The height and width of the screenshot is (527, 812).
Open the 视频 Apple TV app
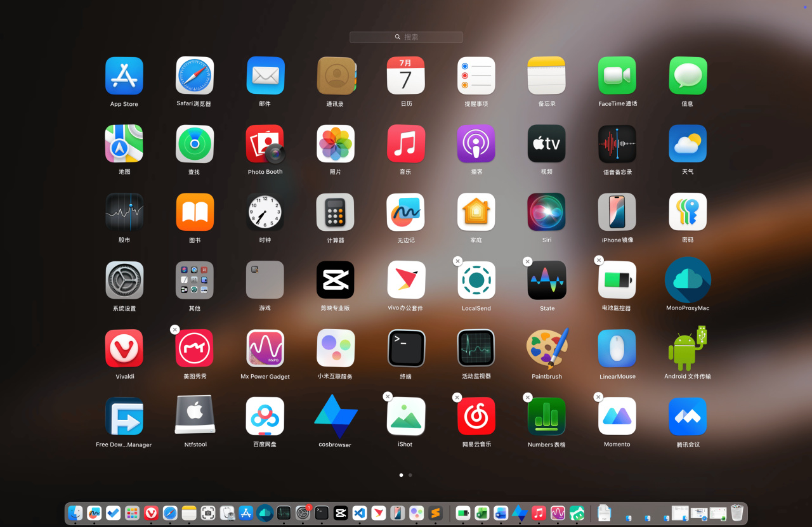[x=547, y=144]
